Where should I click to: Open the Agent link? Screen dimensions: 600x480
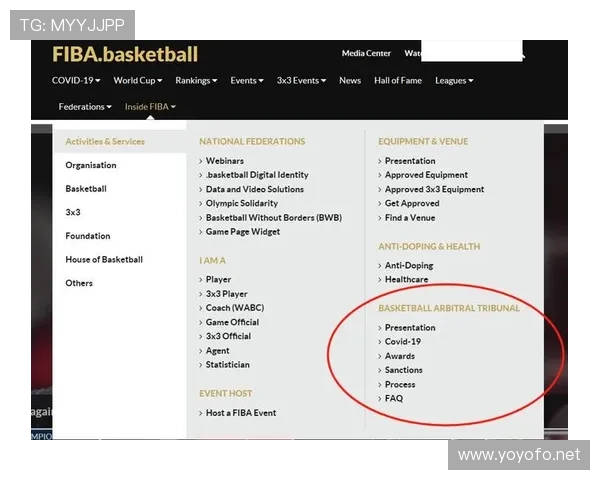tap(218, 351)
